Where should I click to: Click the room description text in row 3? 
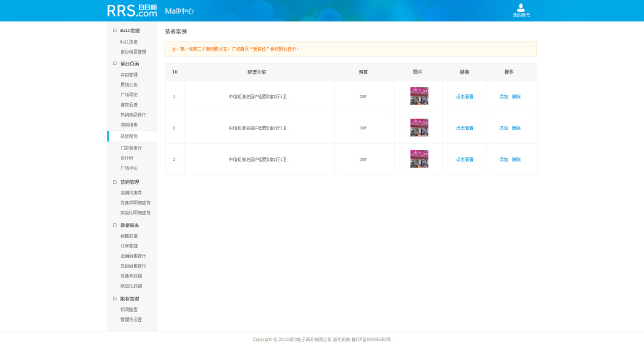click(258, 159)
